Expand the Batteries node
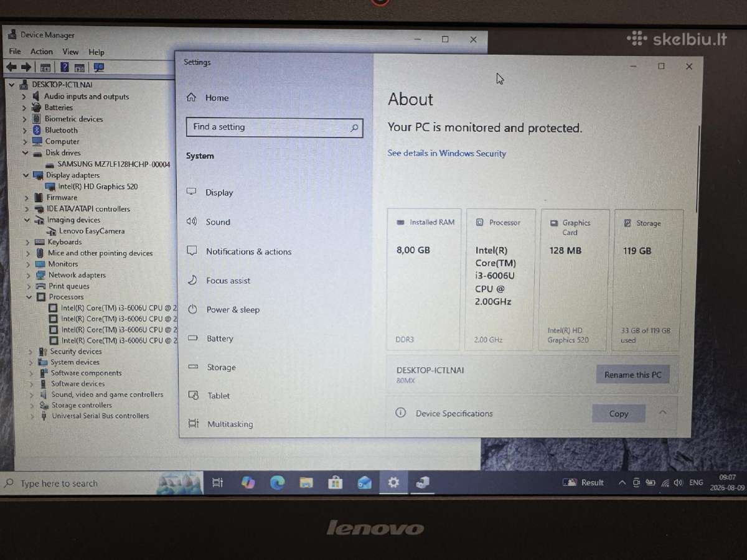The width and height of the screenshot is (747, 560). 24,108
